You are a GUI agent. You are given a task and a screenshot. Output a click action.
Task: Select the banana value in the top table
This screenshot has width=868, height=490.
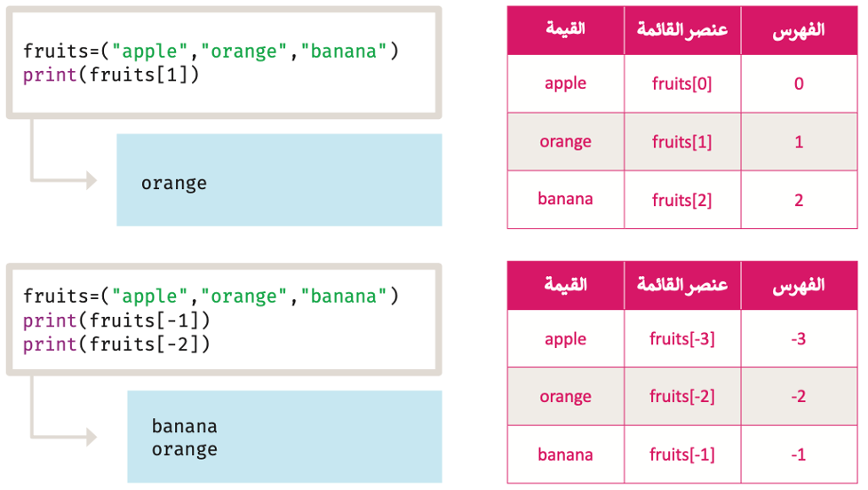[x=565, y=199]
